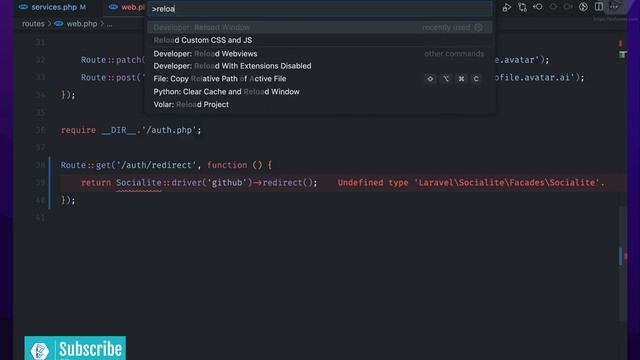Viewport: 640px width, 360px height.
Task: Click the "Route::get('/auth/redirect'" code text
Action: click(128, 165)
